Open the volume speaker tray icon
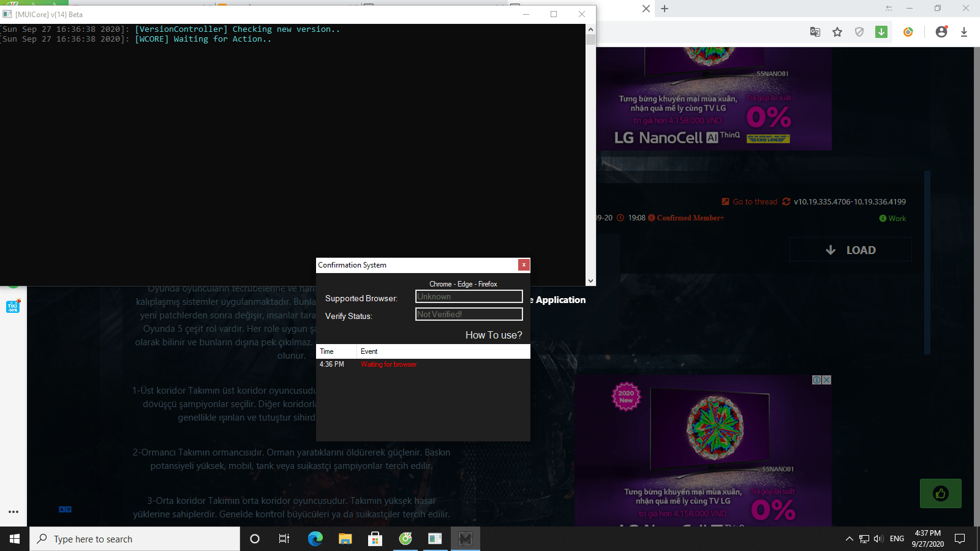This screenshot has height=551, width=980. tap(878, 539)
